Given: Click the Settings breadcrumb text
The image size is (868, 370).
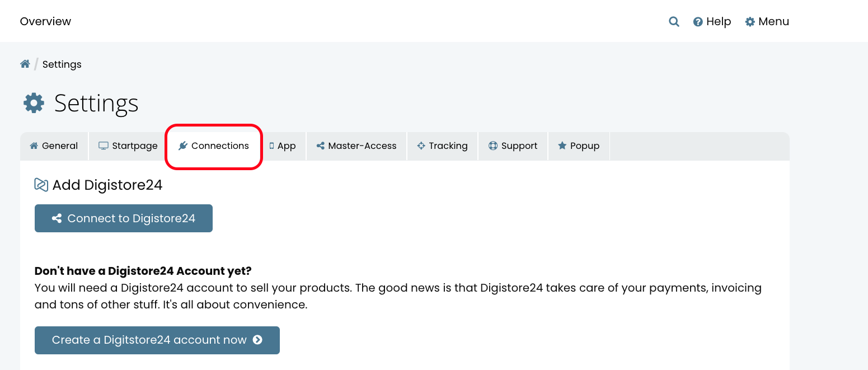Looking at the screenshot, I should pyautogui.click(x=62, y=64).
